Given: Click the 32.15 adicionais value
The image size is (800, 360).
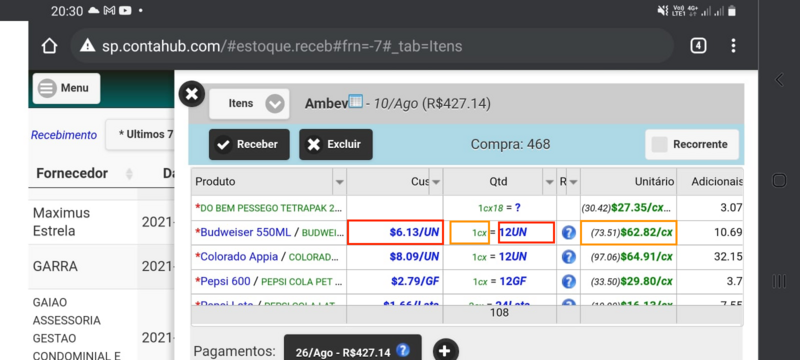Looking at the screenshot, I should [728, 256].
